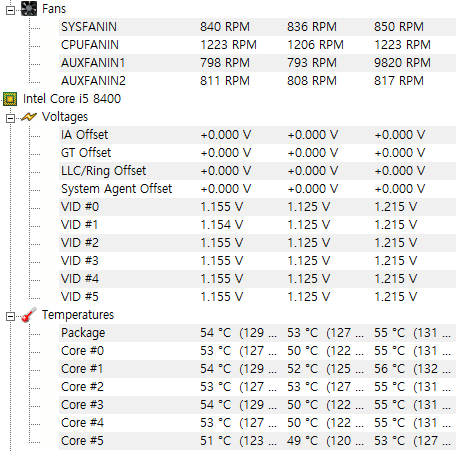Select the Voltages label
This screenshot has height=451, width=456.
(x=65, y=117)
